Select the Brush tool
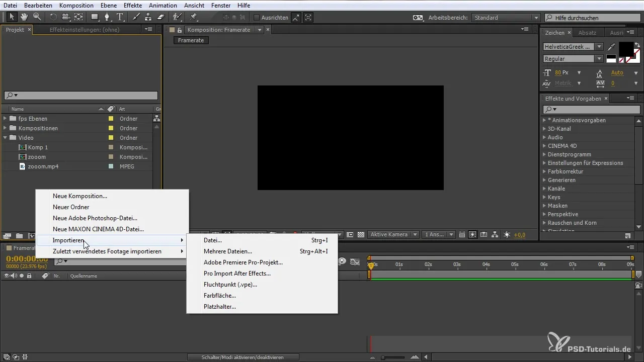The width and height of the screenshot is (644, 362). point(136,17)
